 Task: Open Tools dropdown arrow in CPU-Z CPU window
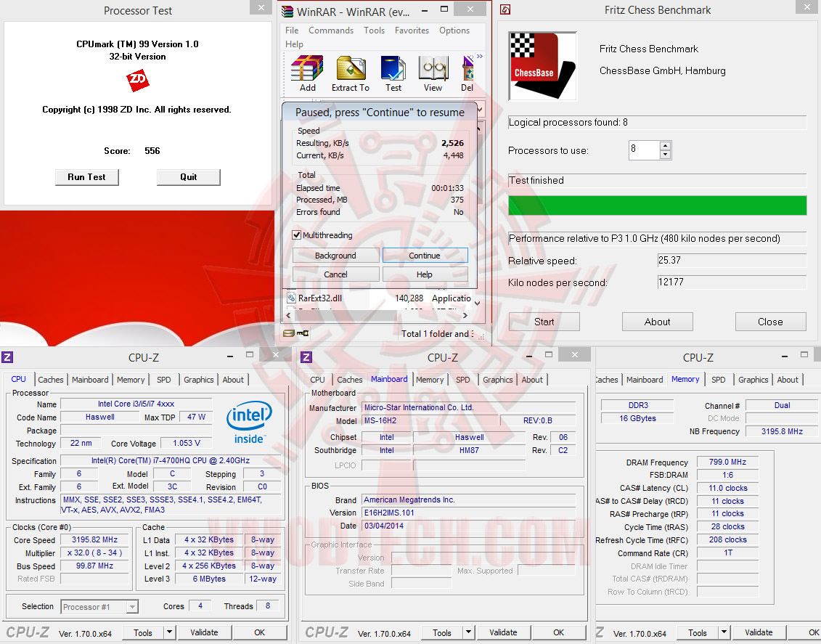point(170,632)
